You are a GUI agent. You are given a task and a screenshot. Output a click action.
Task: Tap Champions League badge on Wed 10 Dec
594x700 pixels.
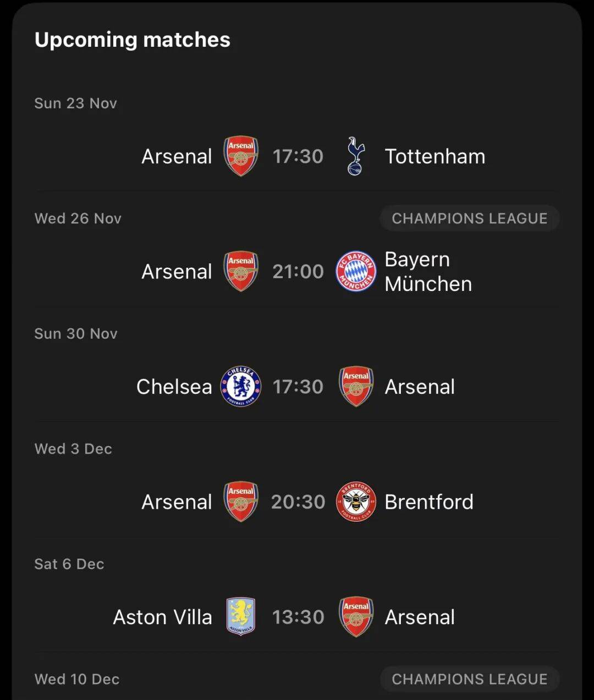(x=470, y=679)
